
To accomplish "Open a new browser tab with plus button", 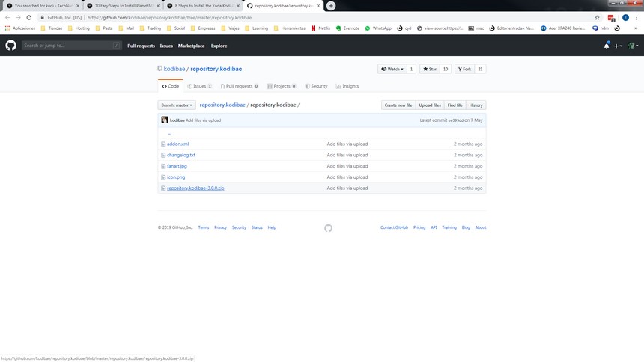I will (331, 6).
